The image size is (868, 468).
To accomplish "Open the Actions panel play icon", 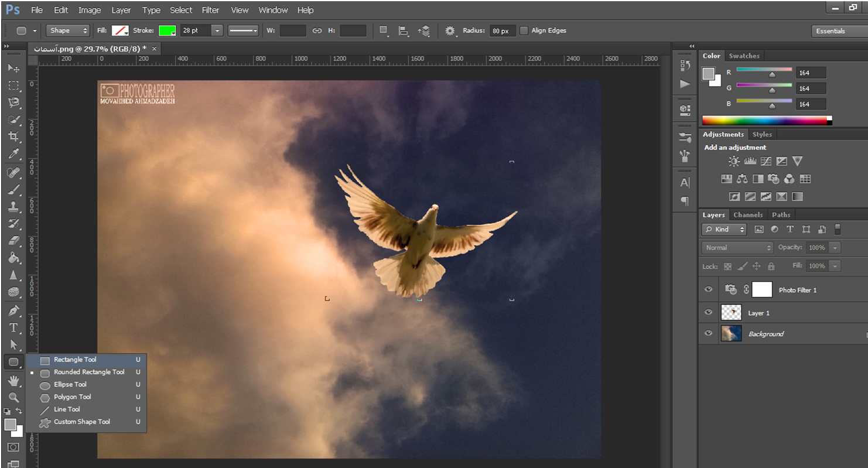I will (x=684, y=84).
